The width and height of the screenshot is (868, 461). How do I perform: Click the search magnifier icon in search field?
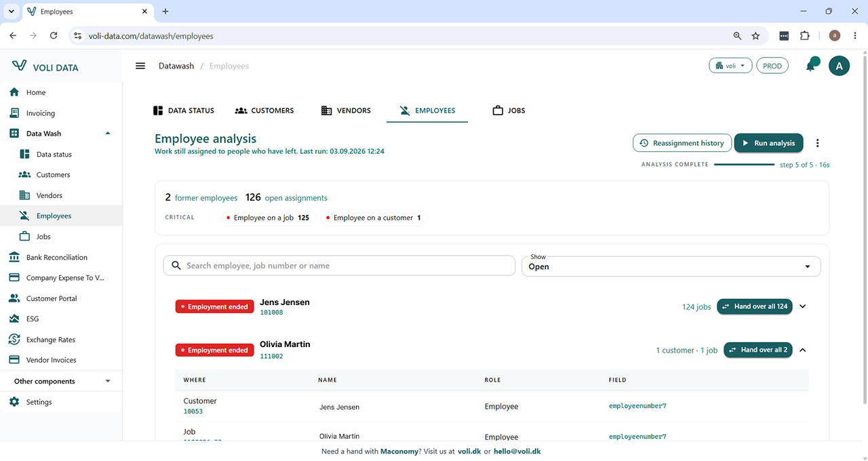176,266
